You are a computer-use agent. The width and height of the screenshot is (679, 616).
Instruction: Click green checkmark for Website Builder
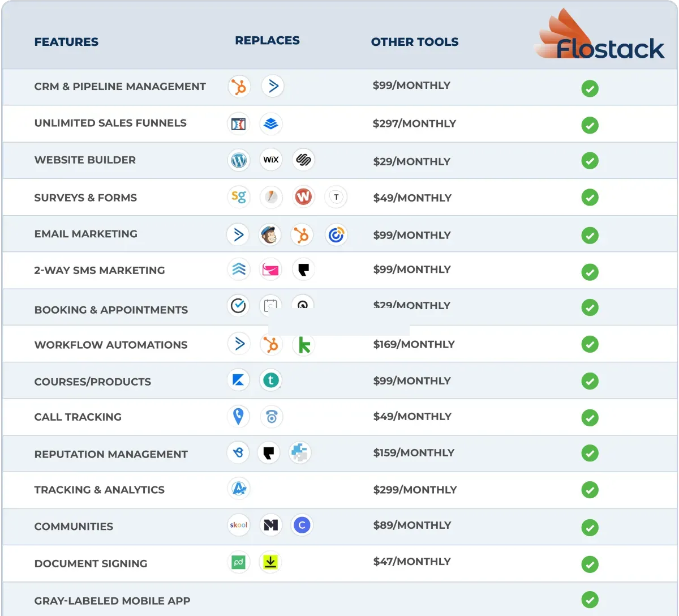pos(590,161)
